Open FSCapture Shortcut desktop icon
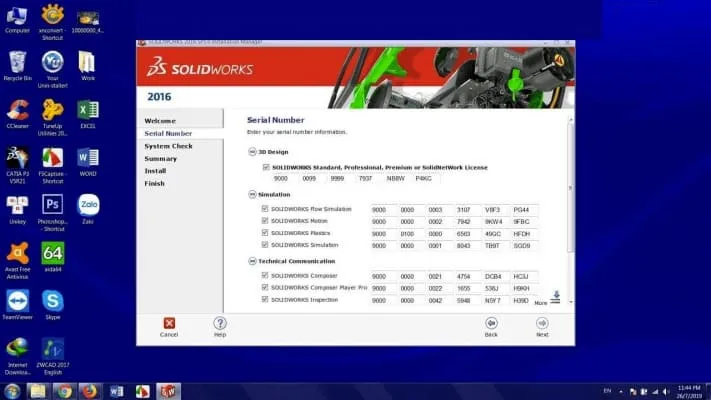 point(52,165)
